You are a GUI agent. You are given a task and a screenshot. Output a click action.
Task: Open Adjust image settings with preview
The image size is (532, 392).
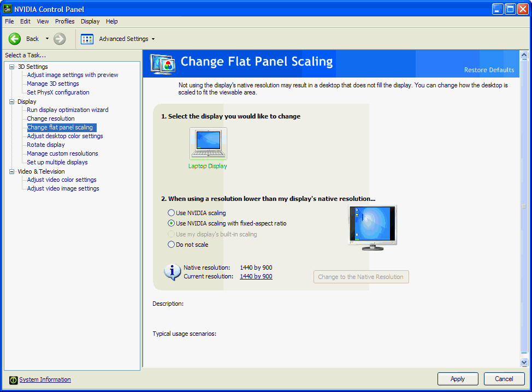pos(73,75)
